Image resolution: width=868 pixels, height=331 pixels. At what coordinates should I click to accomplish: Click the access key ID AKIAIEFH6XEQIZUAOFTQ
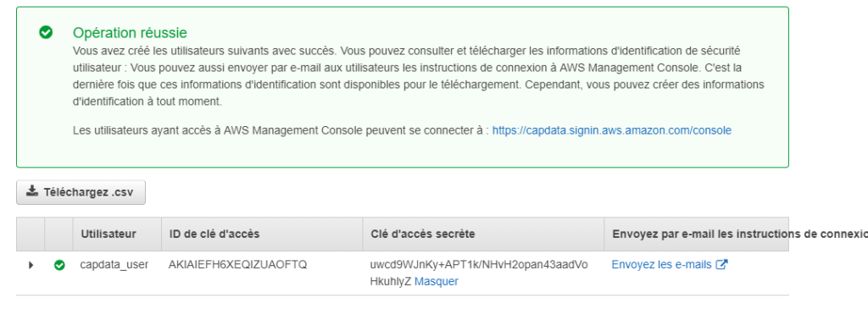(237, 265)
